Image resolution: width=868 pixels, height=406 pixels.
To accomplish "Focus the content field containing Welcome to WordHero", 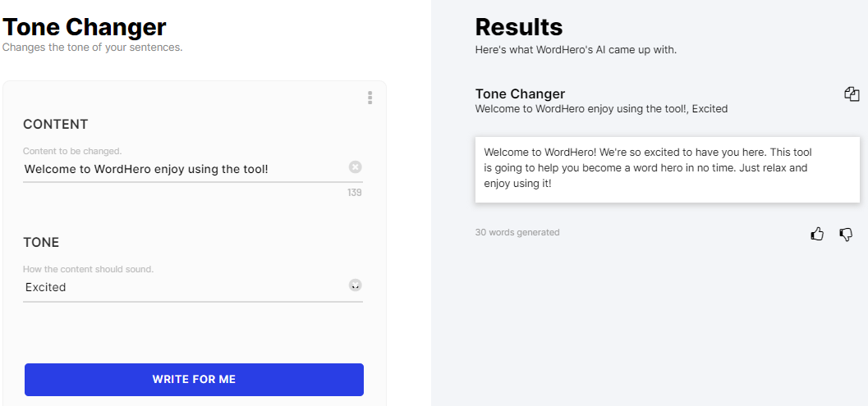I will pyautogui.click(x=185, y=169).
